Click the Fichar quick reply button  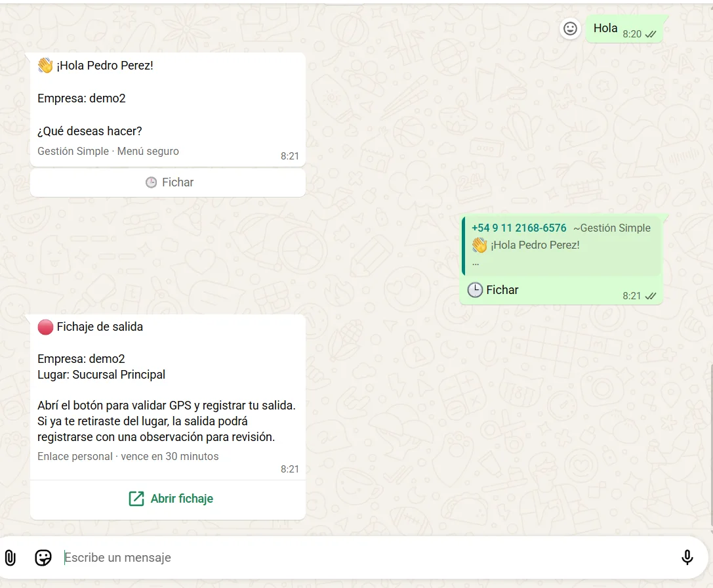tap(168, 182)
